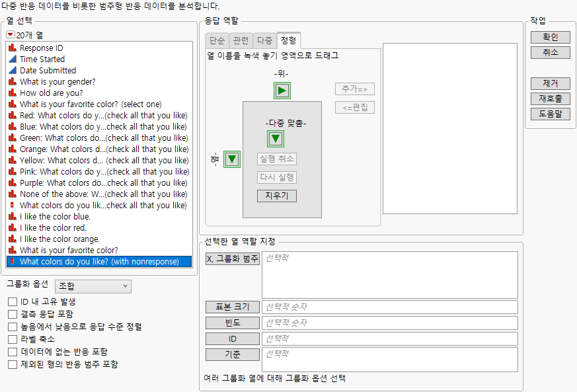Screen dimensions: 577x392
Task: Click the 기준 optional field
Action: point(390,359)
